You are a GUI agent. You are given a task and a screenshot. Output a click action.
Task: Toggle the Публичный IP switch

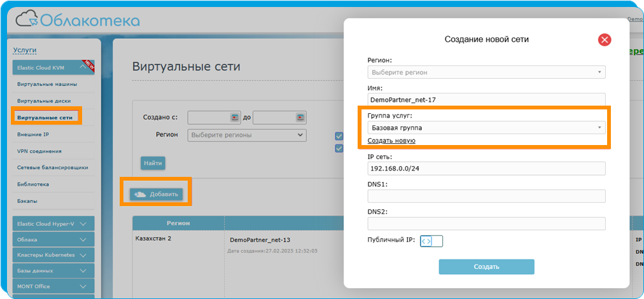click(431, 241)
